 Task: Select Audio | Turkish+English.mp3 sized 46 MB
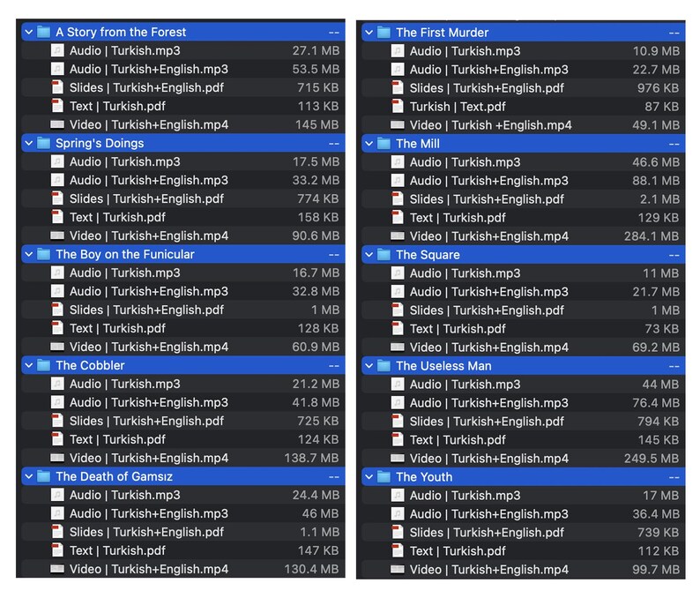pos(149,513)
